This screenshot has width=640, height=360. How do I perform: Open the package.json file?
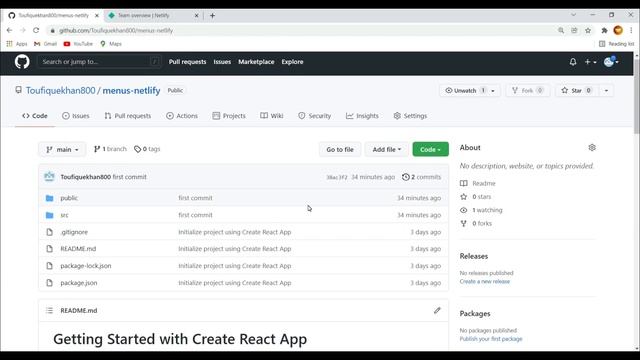click(79, 283)
